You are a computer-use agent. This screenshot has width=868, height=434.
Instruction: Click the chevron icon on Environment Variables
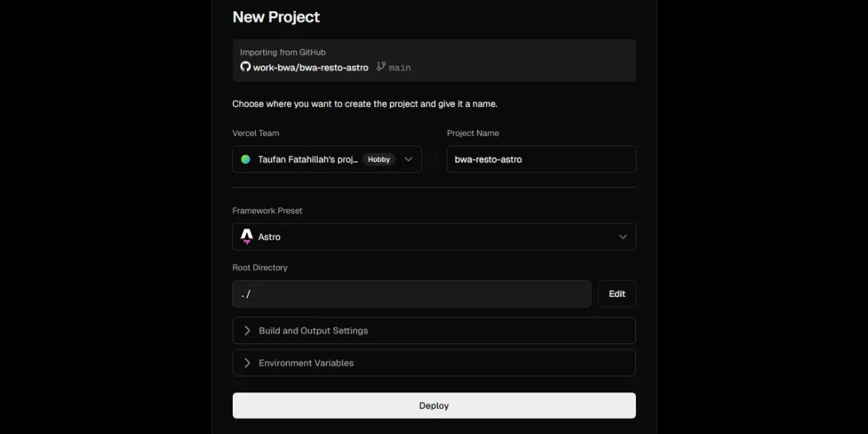coord(247,362)
